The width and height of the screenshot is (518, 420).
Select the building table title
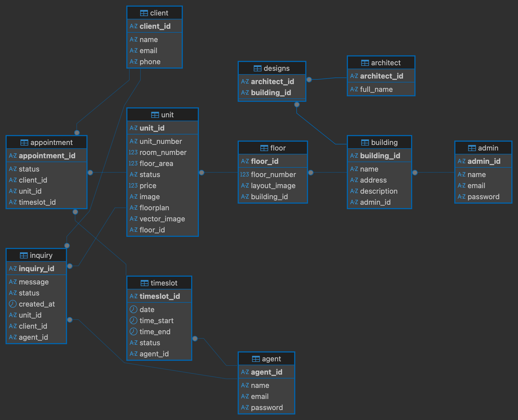[384, 142]
